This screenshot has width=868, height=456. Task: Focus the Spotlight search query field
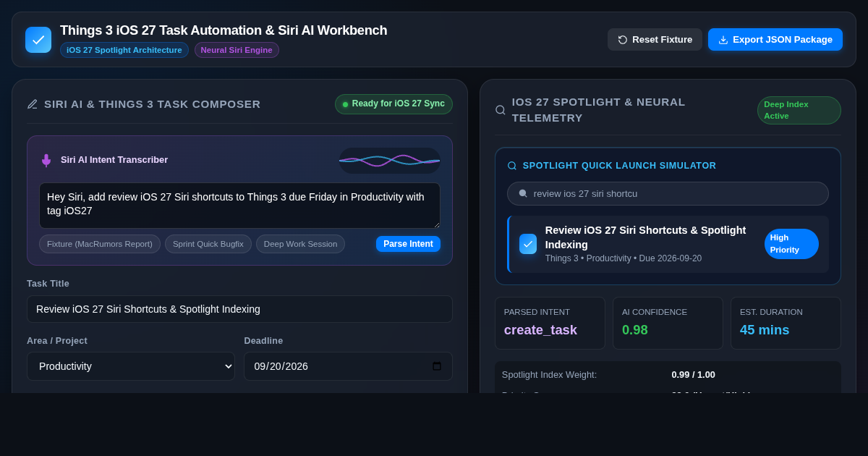[x=668, y=194]
